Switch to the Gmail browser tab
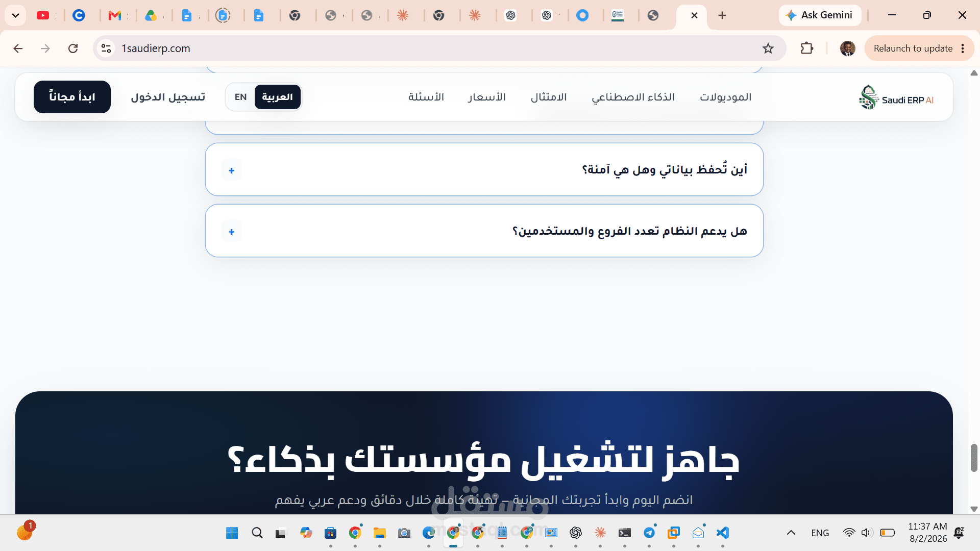Screen dimensions: 980x551 [x=115, y=16]
